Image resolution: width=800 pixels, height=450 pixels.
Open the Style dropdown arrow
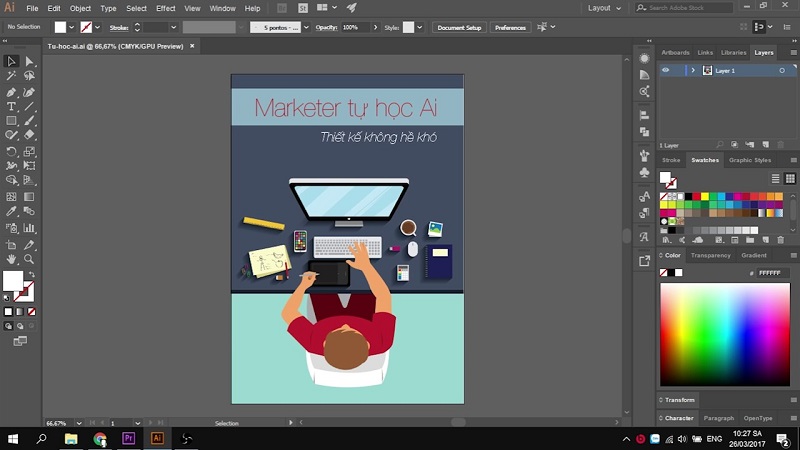(x=419, y=27)
